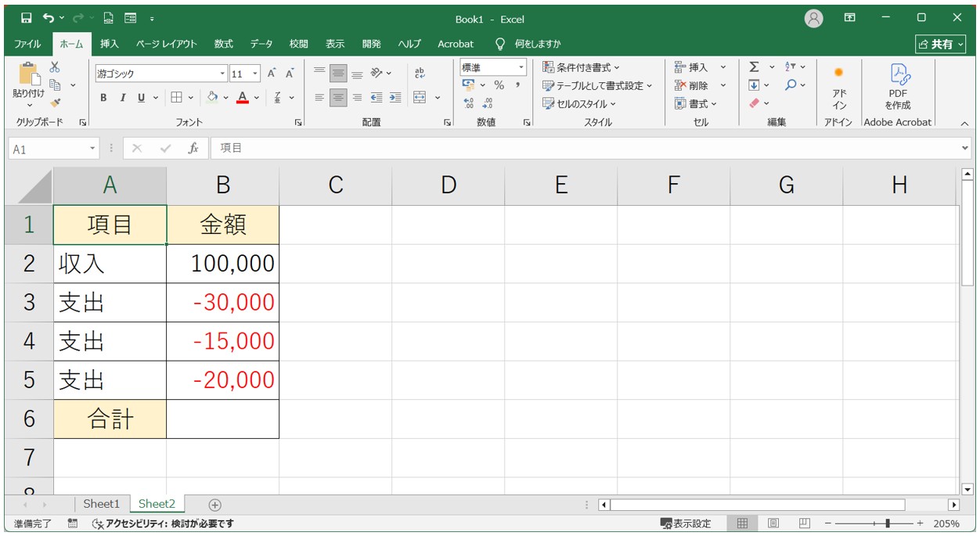
Task: Click the increase indent icon
Action: coord(395,98)
